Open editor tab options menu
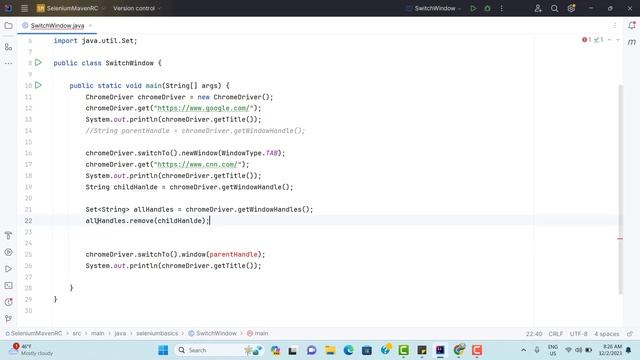The height and width of the screenshot is (360, 640). coord(614,25)
